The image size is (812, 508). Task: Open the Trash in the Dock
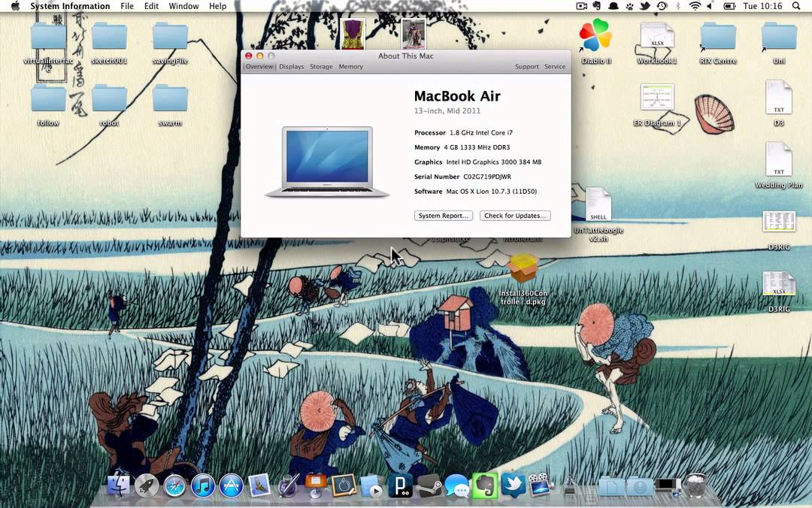click(x=695, y=485)
